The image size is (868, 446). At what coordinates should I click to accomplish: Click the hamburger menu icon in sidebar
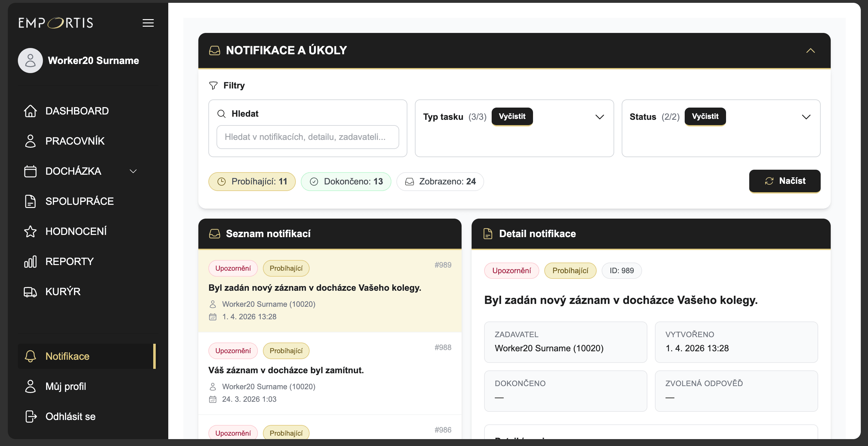[148, 23]
